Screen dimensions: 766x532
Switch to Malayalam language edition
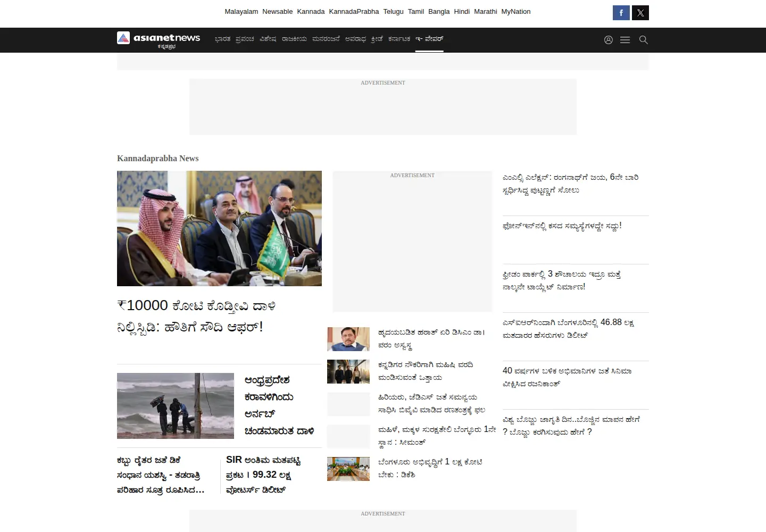pos(242,12)
